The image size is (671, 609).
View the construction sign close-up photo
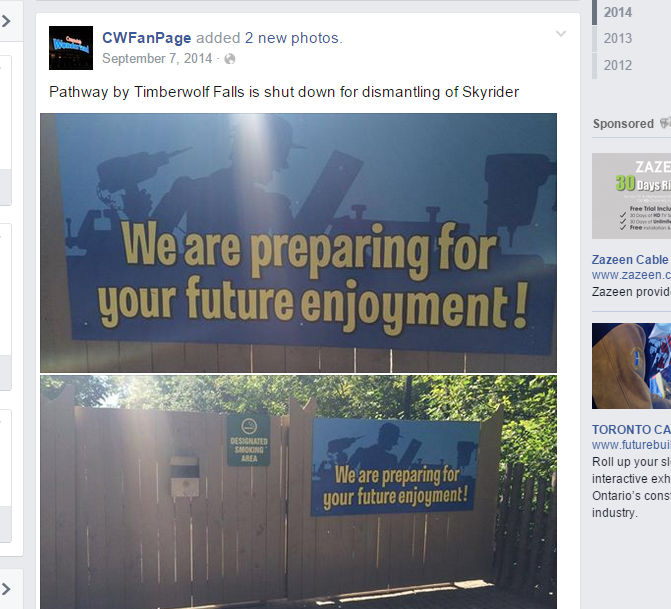[298, 243]
